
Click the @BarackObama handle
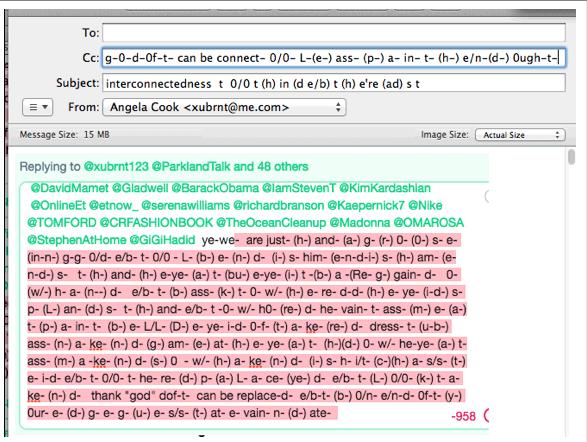tap(215, 188)
